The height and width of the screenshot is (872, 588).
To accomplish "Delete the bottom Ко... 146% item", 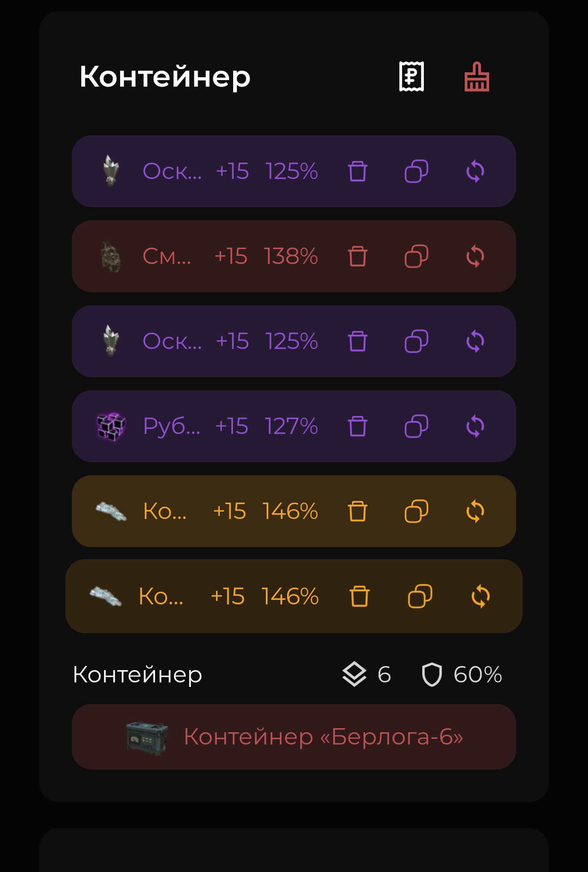I will point(359,596).
